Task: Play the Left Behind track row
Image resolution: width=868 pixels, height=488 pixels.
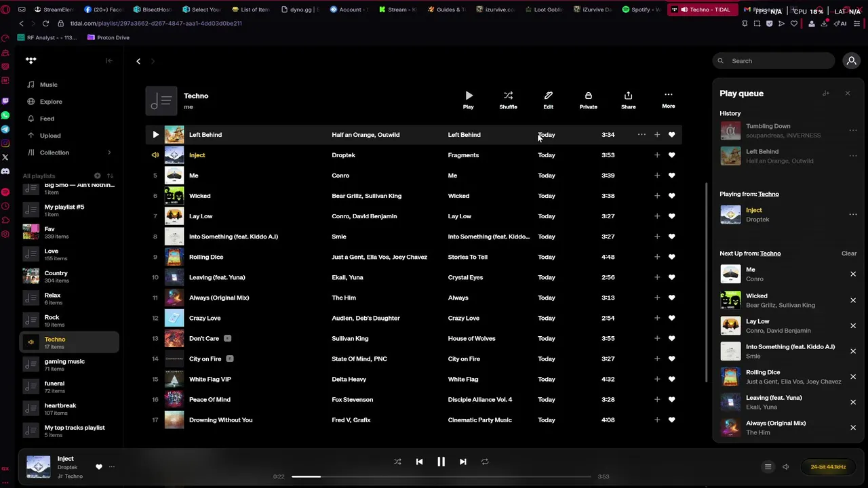Action: pyautogui.click(x=155, y=135)
